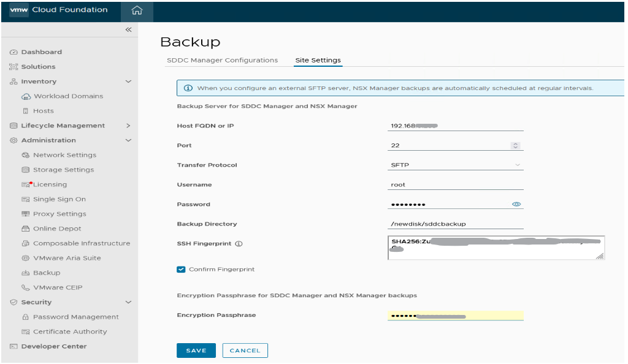This screenshot has width=628, height=364.
Task: Collapse the Inventory section
Action: [x=128, y=82]
